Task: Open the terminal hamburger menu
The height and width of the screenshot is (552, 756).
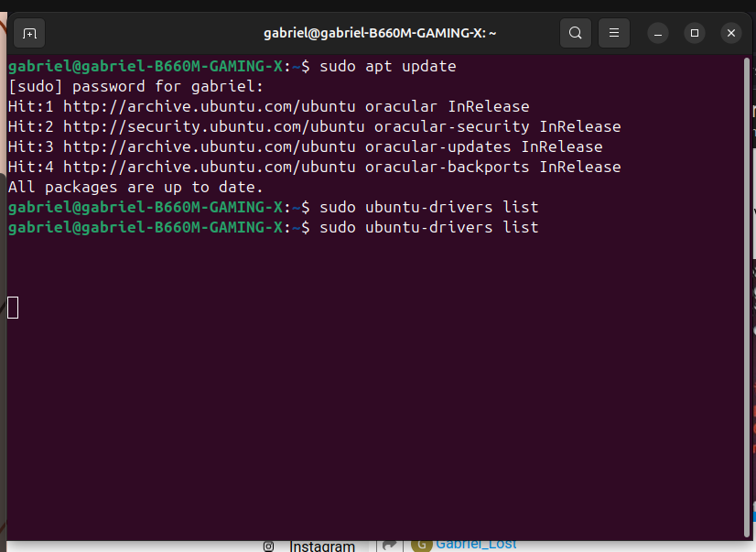Action: 614,33
